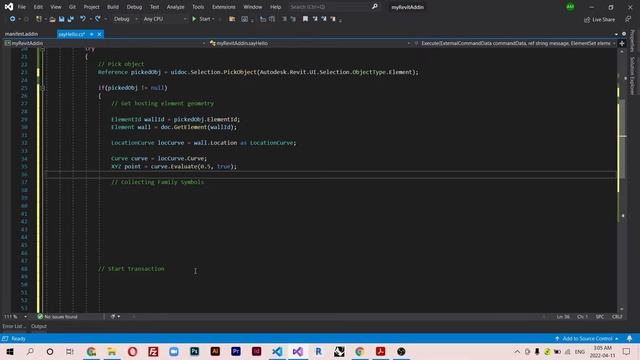Image resolution: width=640 pixels, height=360 pixels.
Task: Click the search magnifier icon in title bar
Action: click(375, 7)
